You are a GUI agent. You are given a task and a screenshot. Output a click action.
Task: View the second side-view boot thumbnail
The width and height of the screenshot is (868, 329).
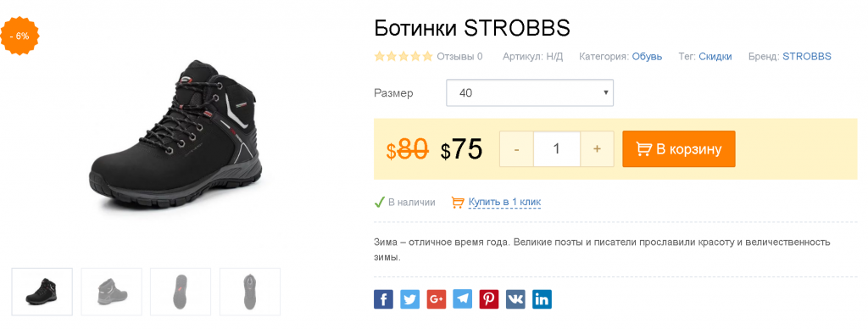[111, 292]
